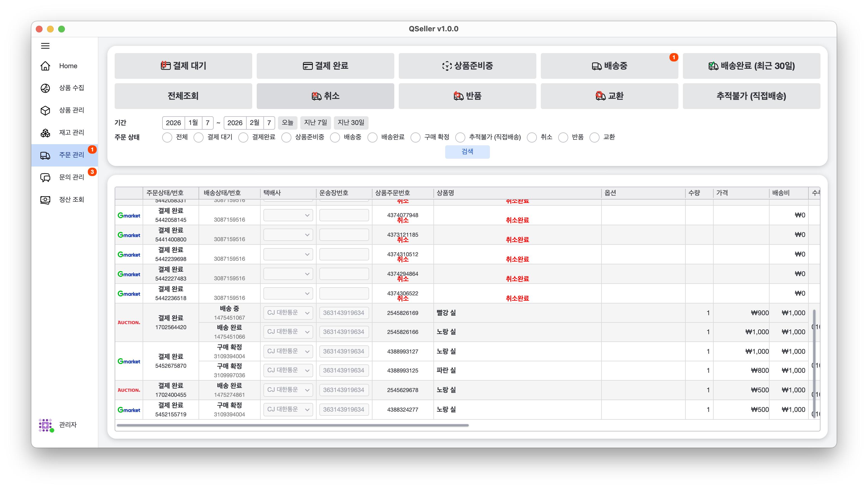Open the 상품준비중 tab

(467, 66)
